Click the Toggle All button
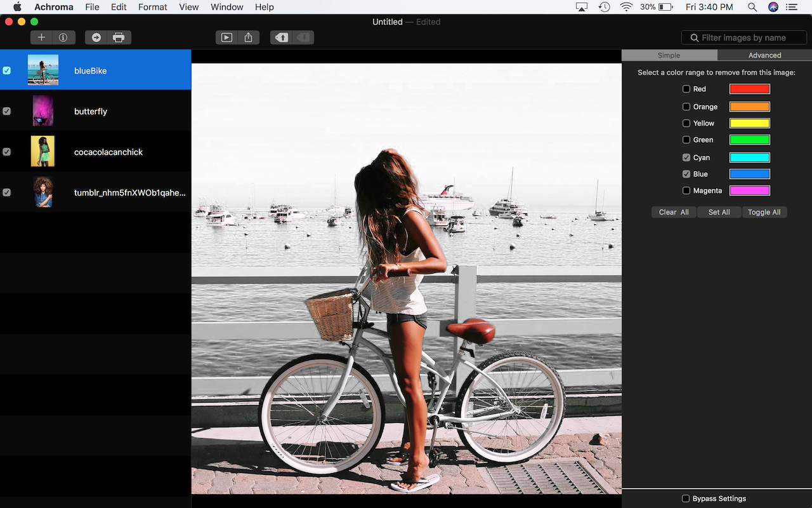 click(764, 212)
